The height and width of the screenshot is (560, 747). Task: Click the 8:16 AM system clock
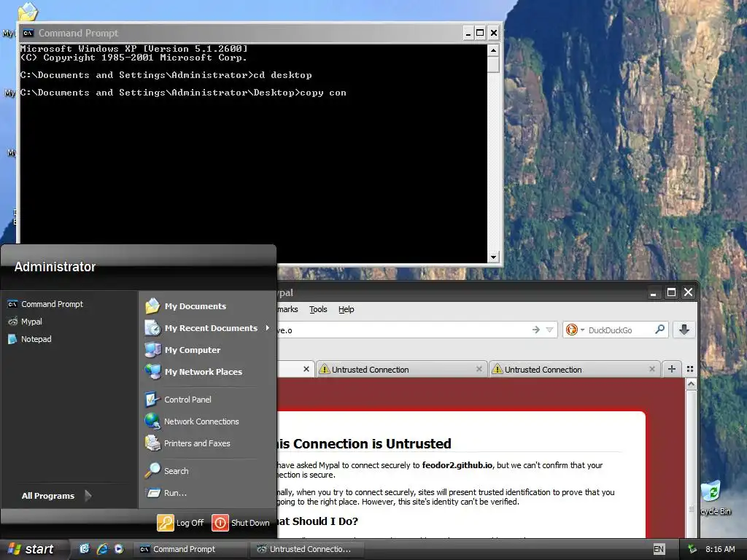(720, 549)
